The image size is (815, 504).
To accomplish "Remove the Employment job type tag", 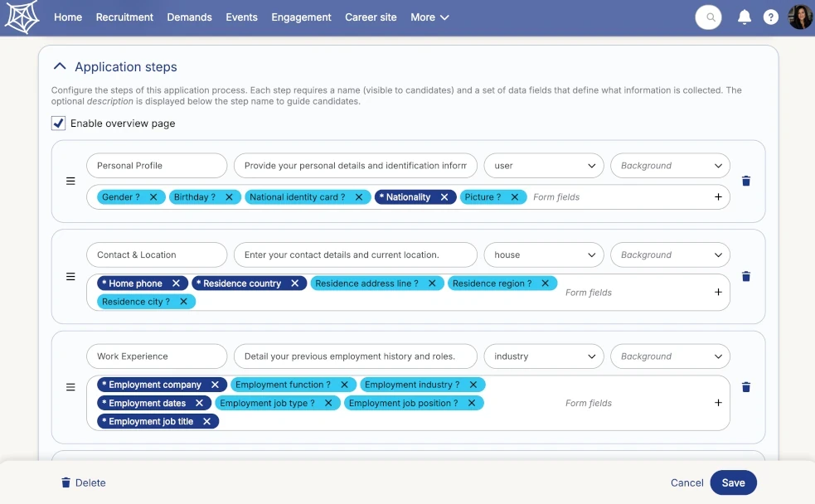I will point(328,403).
